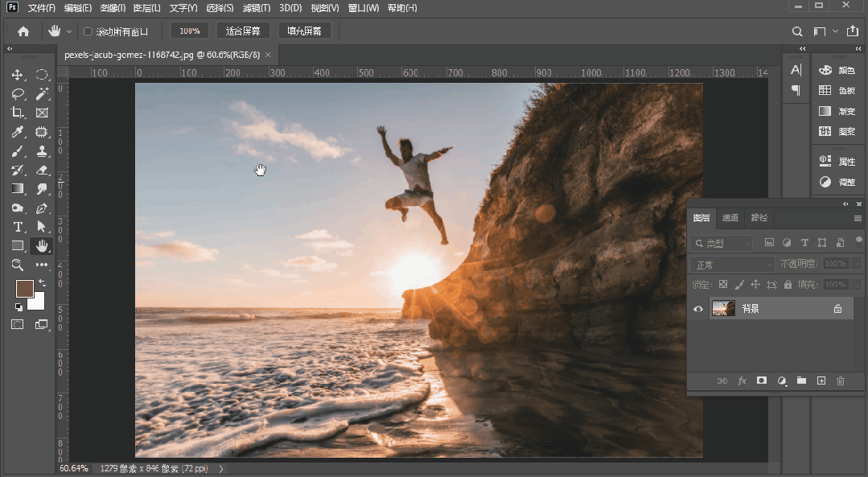The width and height of the screenshot is (868, 477).
Task: Hide the 背景 layer with eye icon
Action: [698, 309]
